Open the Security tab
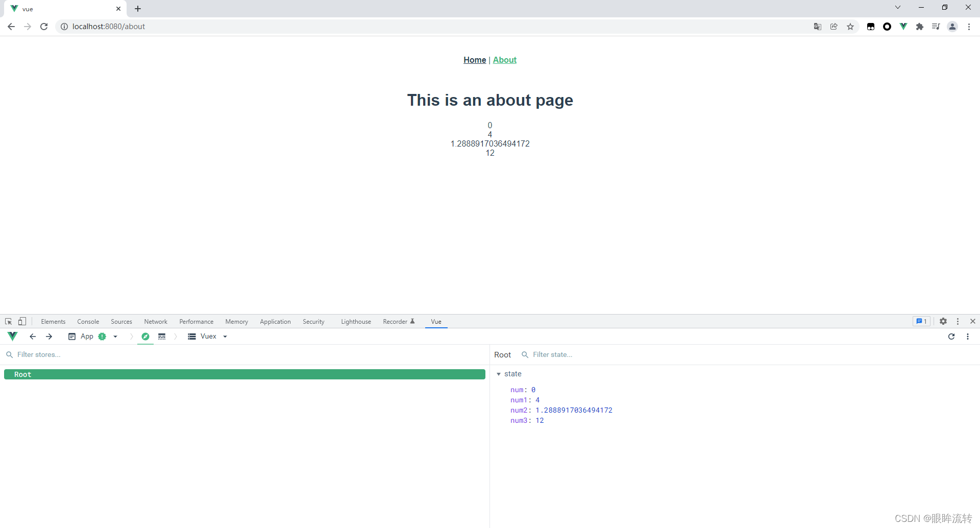Screen dimensions: 980x528 [313, 322]
